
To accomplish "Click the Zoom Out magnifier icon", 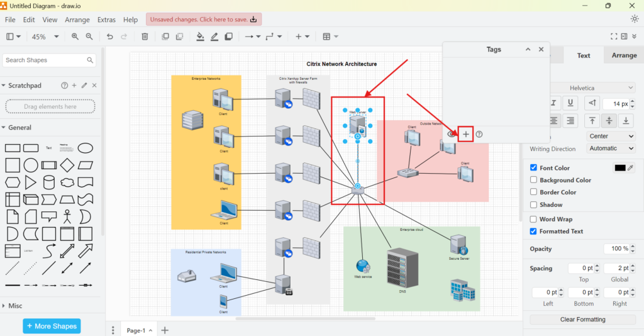I will (89, 36).
